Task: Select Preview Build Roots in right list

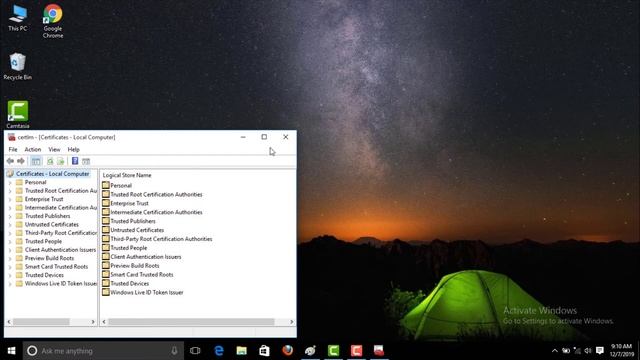Action: 135,266
